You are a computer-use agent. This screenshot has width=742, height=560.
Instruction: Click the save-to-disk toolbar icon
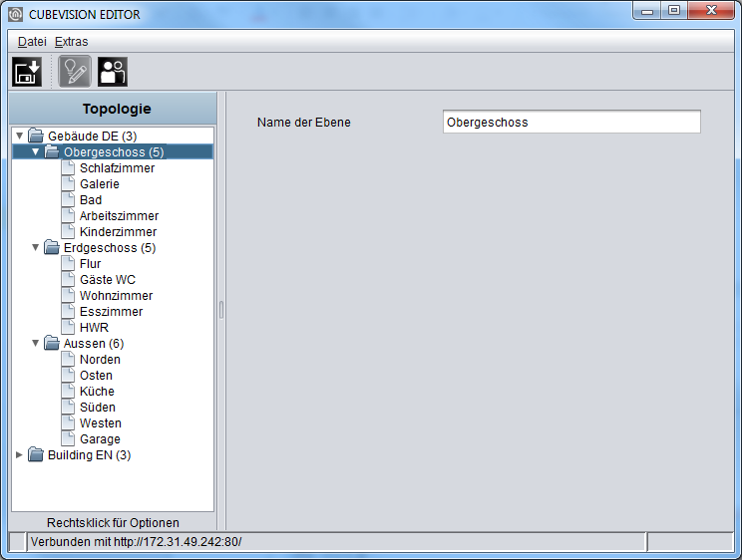[27, 72]
